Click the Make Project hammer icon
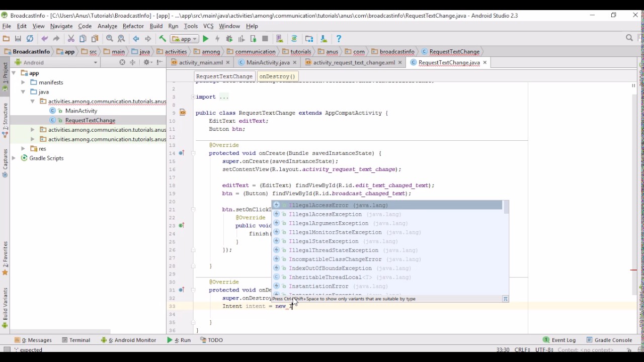This screenshot has height=362, width=644. pyautogui.click(x=163, y=39)
